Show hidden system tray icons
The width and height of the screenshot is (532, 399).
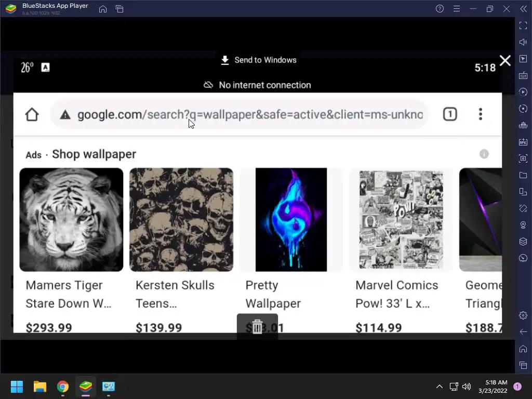(x=440, y=387)
